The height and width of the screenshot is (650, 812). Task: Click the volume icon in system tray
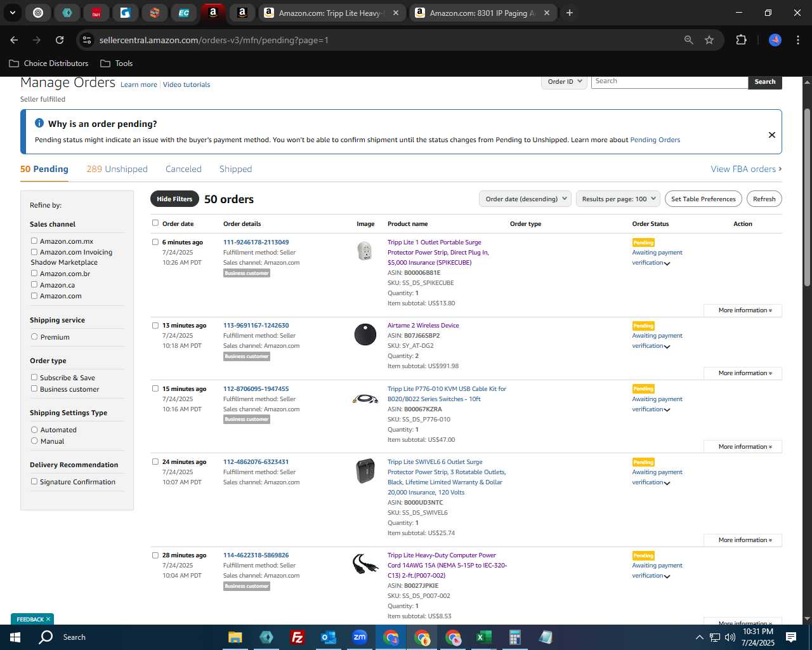(730, 637)
